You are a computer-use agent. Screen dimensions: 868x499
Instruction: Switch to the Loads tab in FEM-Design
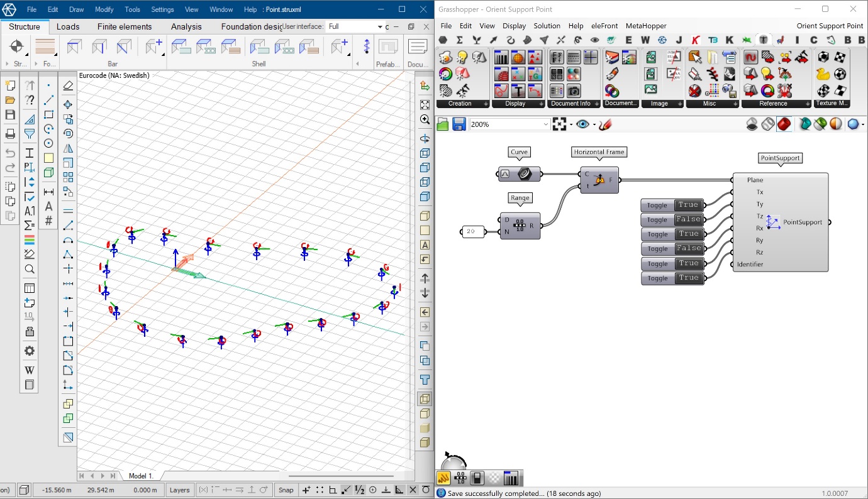[x=68, y=26]
